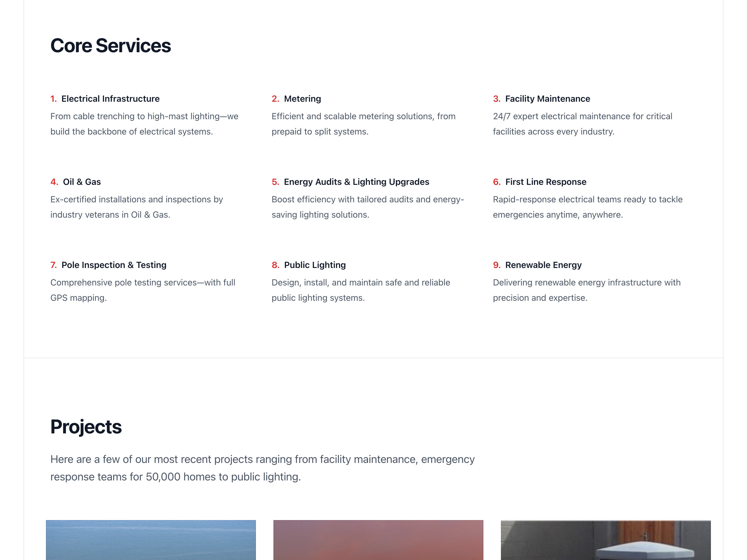
Task: Click the red number 1 marker
Action: [53, 99]
